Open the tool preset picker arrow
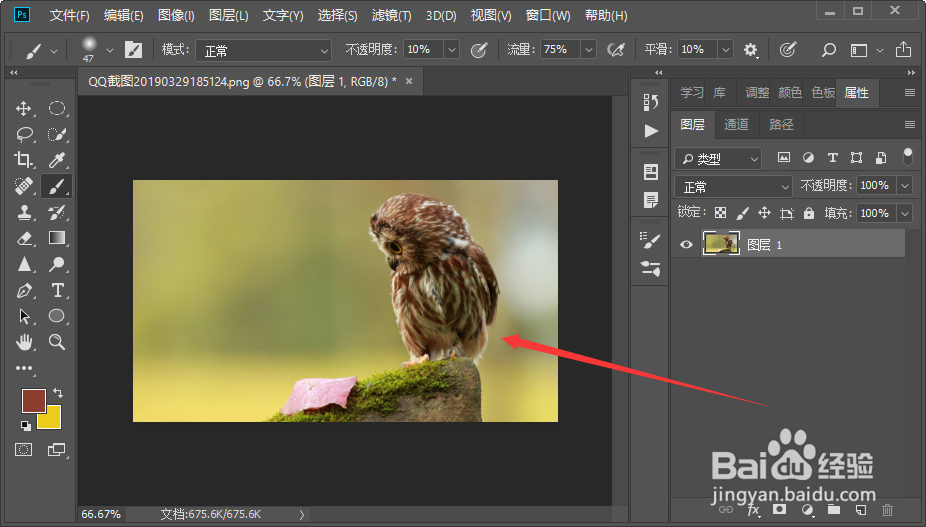The width and height of the screenshot is (926, 527). [x=54, y=51]
